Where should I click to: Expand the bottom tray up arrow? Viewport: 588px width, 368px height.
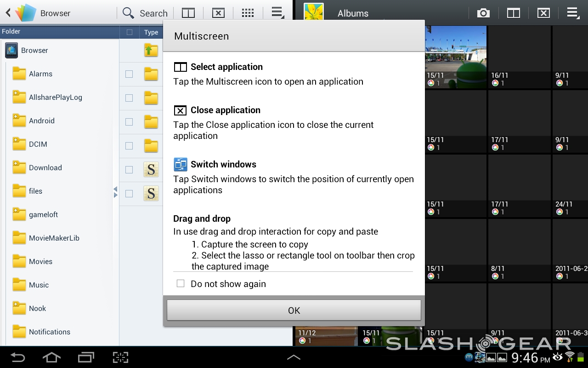click(294, 357)
